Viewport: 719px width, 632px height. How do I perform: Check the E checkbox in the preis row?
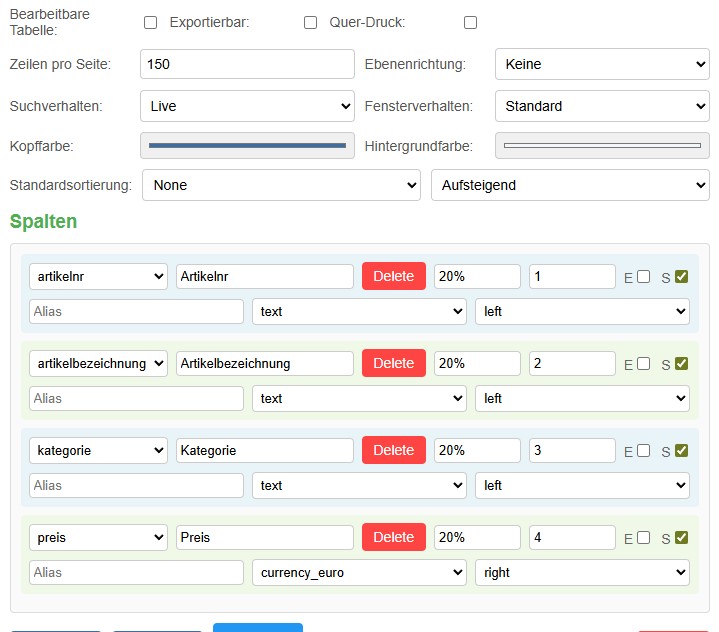[x=644, y=538]
